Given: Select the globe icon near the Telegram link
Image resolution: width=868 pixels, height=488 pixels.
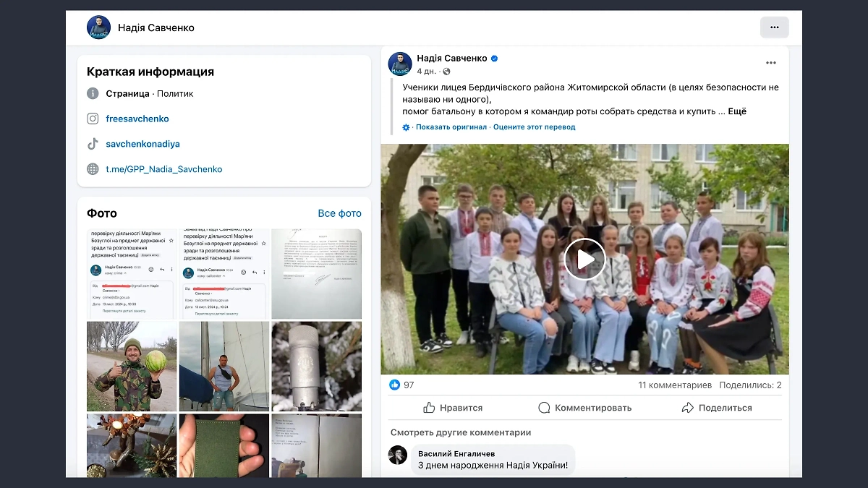Looking at the screenshot, I should (x=93, y=168).
